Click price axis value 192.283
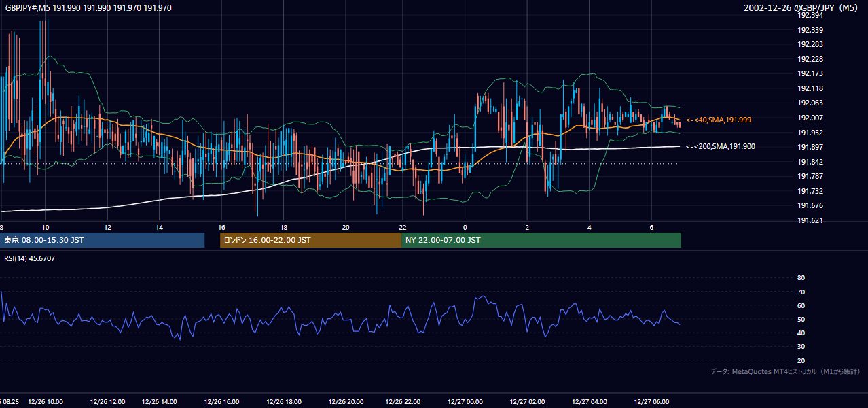 tap(810, 44)
